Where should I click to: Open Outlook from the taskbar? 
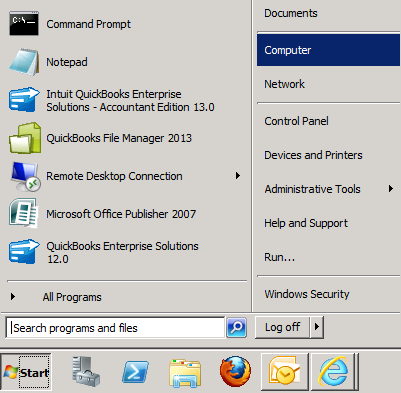click(x=284, y=372)
